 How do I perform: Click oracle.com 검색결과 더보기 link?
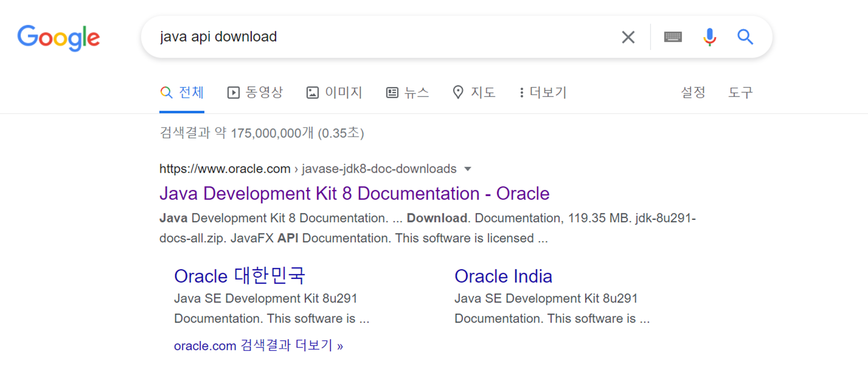(x=259, y=346)
